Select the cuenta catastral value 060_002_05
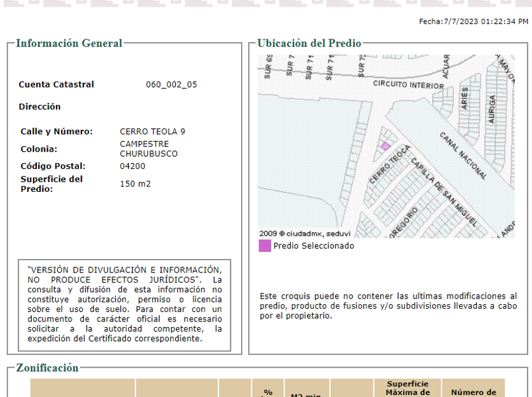This screenshot has width=532, height=397. 171,84
